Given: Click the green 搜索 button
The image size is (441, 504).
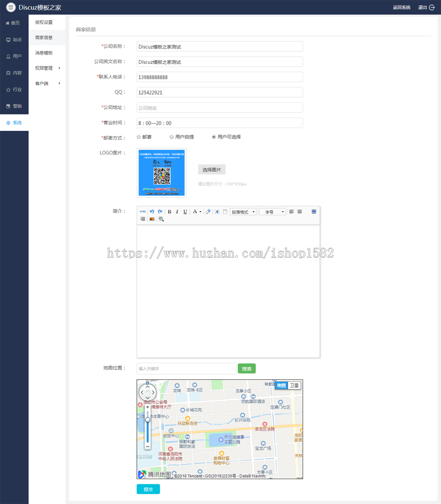Looking at the screenshot, I should [x=247, y=369].
